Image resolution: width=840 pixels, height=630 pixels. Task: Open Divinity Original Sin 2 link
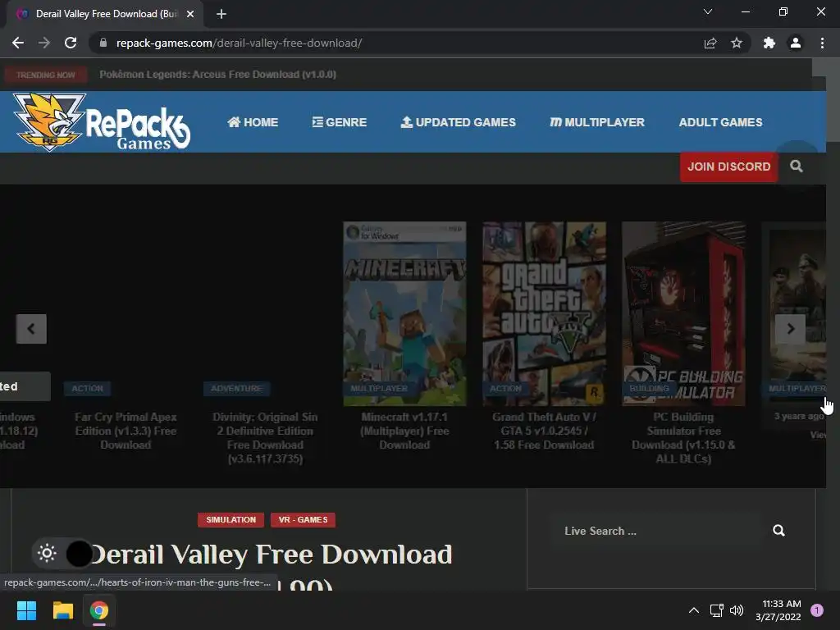tap(265, 438)
